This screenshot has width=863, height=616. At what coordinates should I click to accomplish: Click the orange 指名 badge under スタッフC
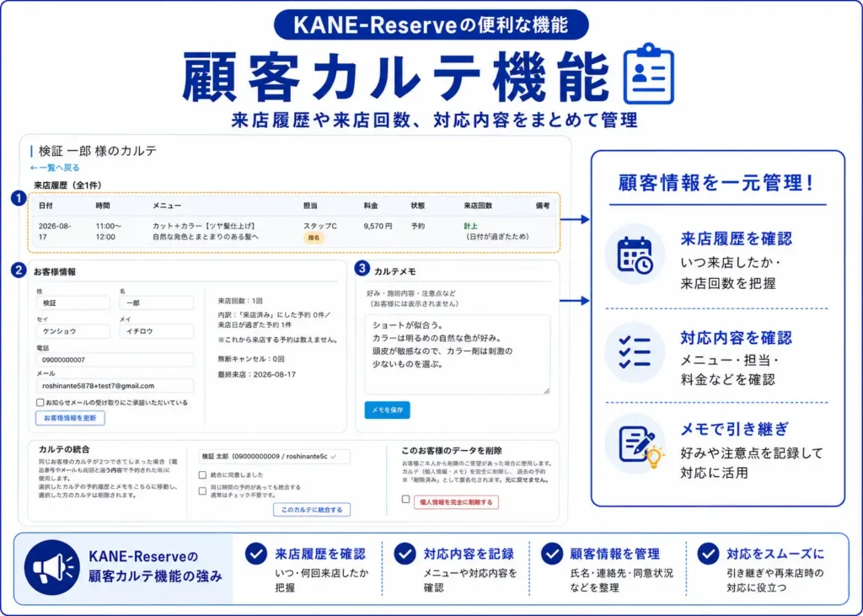point(314,238)
